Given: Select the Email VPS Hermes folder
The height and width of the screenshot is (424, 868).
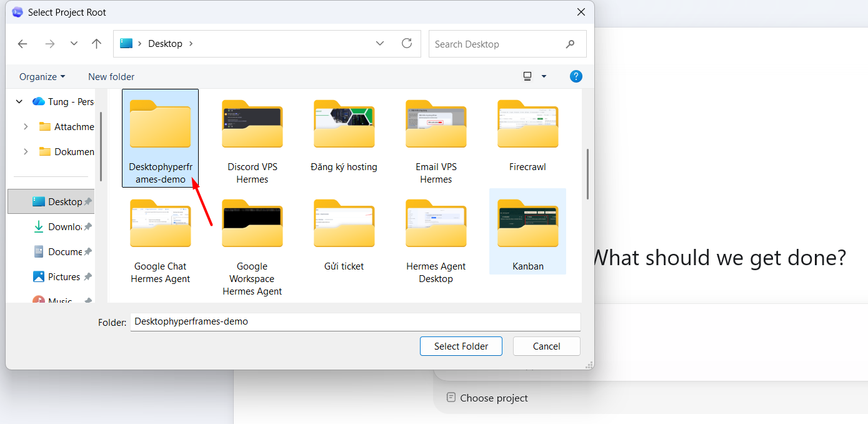Looking at the screenshot, I should coord(436,138).
